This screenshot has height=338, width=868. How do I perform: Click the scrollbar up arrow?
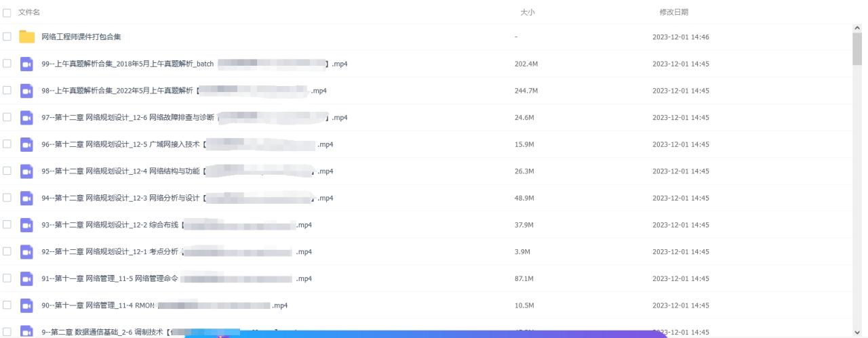(x=856, y=28)
